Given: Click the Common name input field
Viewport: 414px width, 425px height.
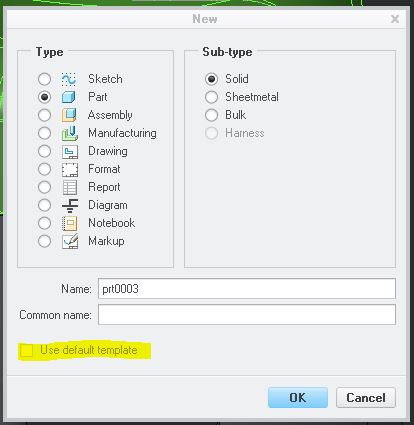Looking at the screenshot, I should tap(247, 314).
